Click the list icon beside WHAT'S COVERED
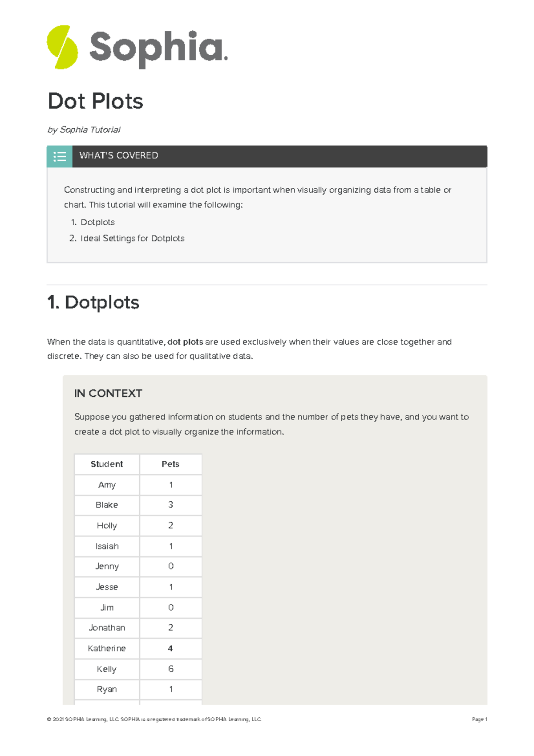Image resolution: width=534 pixels, height=756 pixels. 60,156
